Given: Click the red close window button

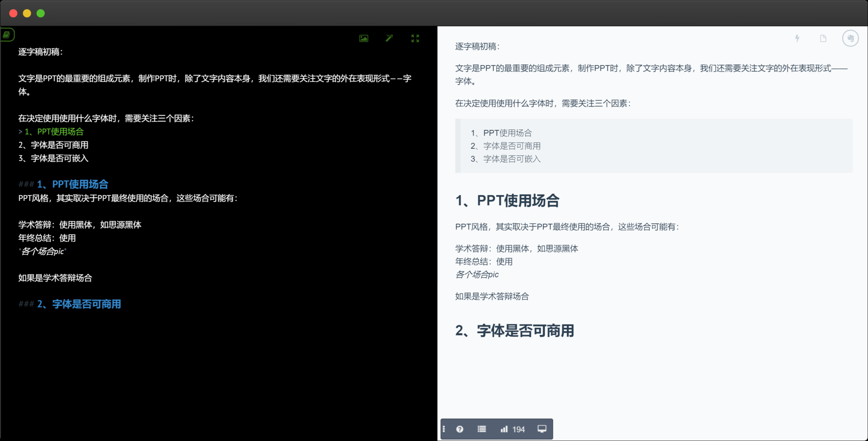Looking at the screenshot, I should click(14, 14).
